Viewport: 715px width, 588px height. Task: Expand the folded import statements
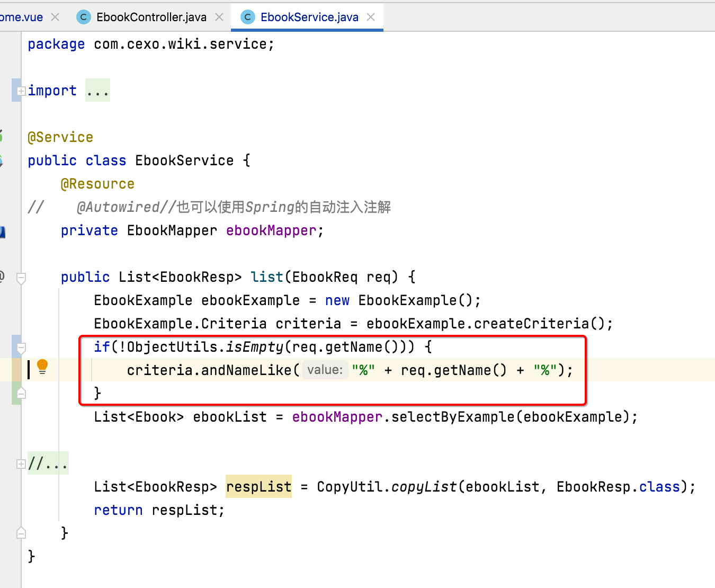click(x=21, y=91)
